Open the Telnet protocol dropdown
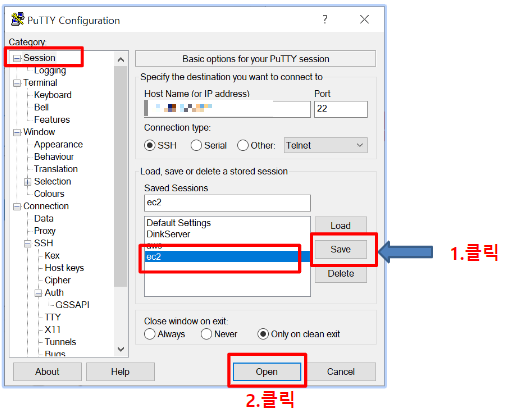The height and width of the screenshot is (416, 515). [x=326, y=145]
